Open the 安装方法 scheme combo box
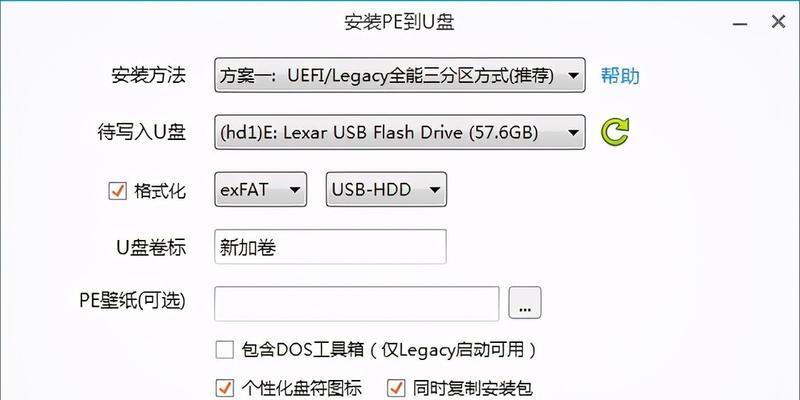800x400 pixels. click(399, 75)
